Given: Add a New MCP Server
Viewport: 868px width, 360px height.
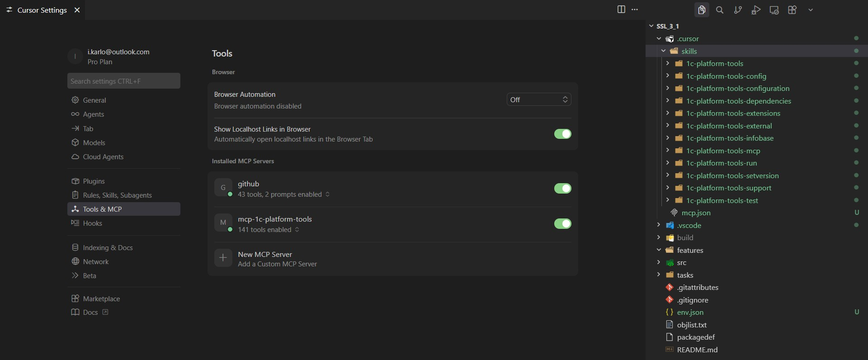Looking at the screenshot, I should point(393,259).
